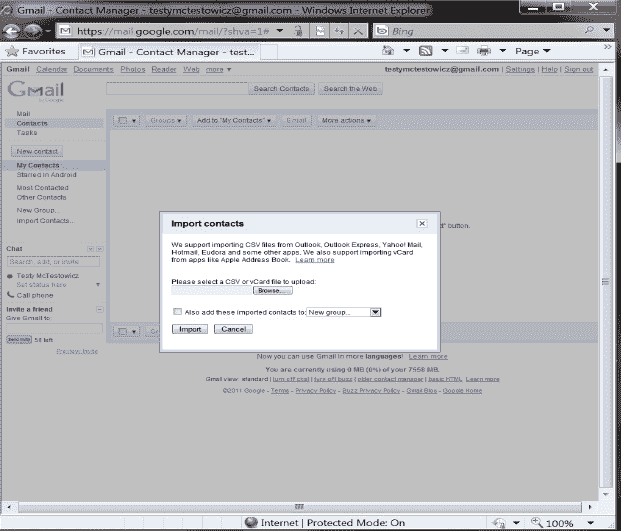Screen dimensions: 621x531
Task: Tick the select-all checkbox in top contacts toolbar
Action: tap(123, 120)
